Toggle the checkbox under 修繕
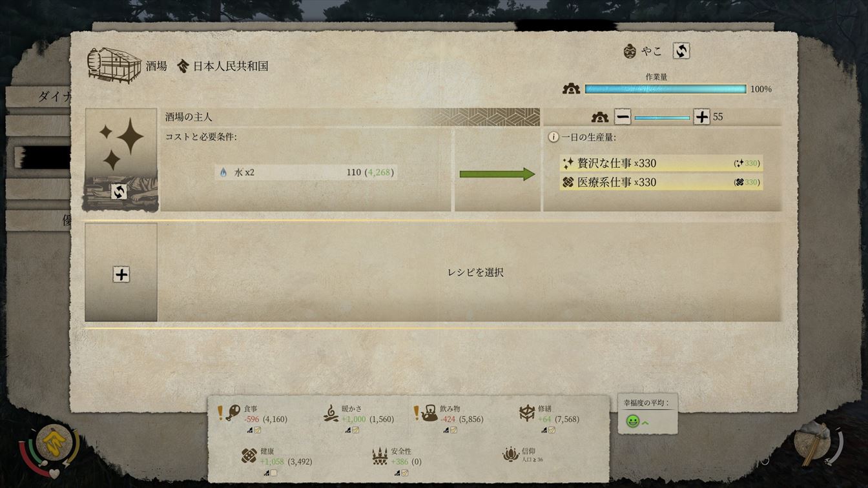 552,430
